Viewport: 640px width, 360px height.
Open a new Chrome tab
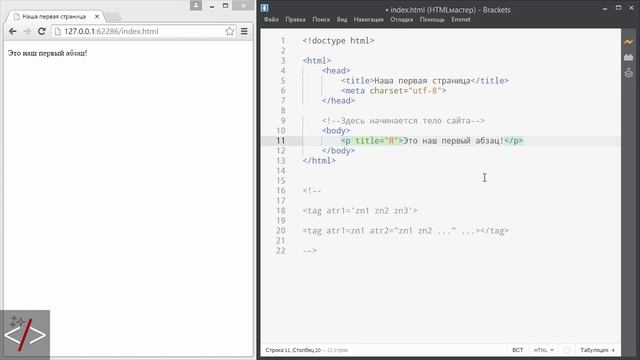[114, 17]
